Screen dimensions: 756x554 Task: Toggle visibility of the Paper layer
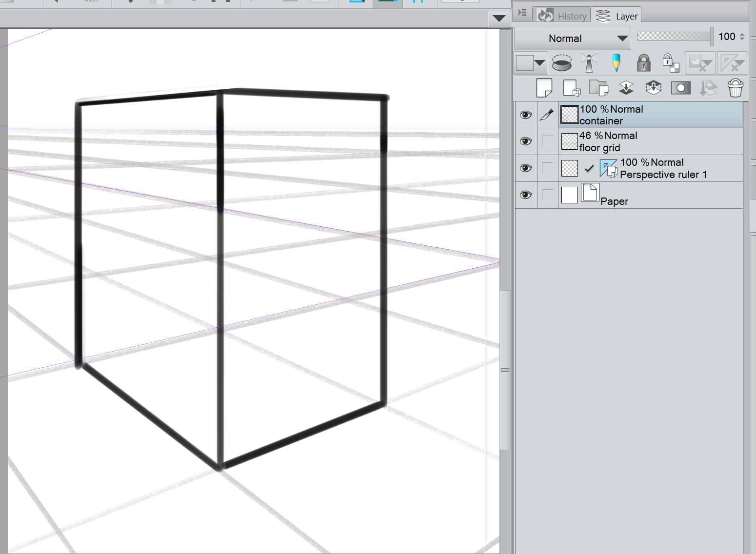525,195
